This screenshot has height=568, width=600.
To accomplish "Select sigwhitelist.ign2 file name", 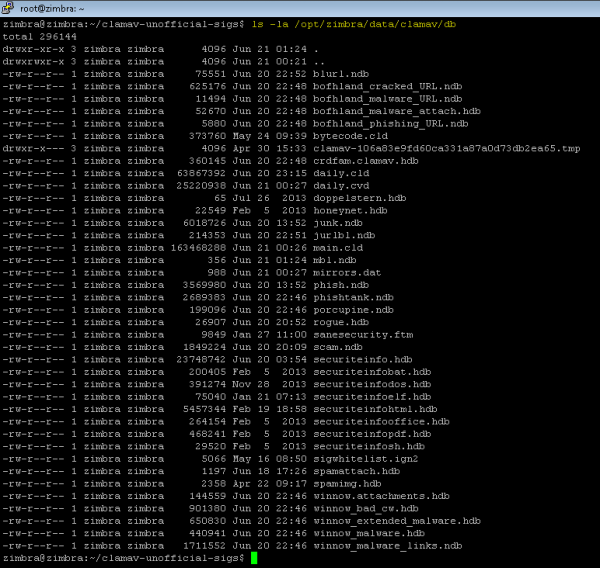I will (x=366, y=459).
